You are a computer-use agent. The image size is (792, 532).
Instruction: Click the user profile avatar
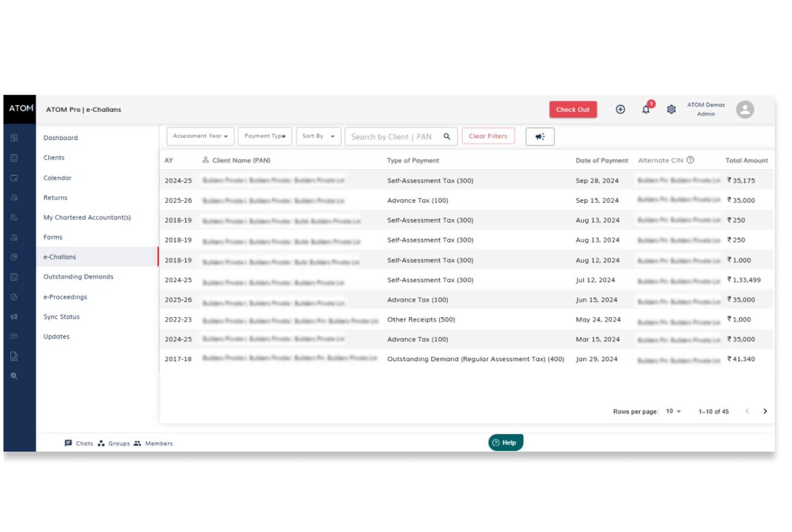coord(745,109)
